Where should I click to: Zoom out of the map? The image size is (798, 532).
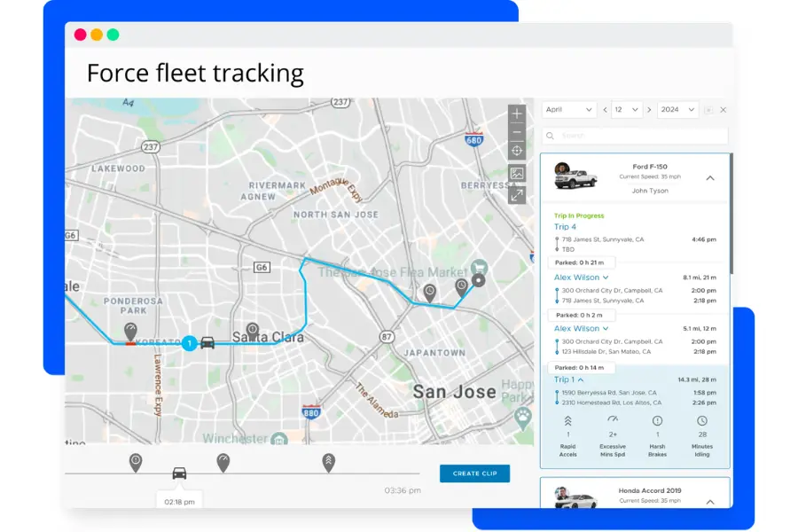517,132
